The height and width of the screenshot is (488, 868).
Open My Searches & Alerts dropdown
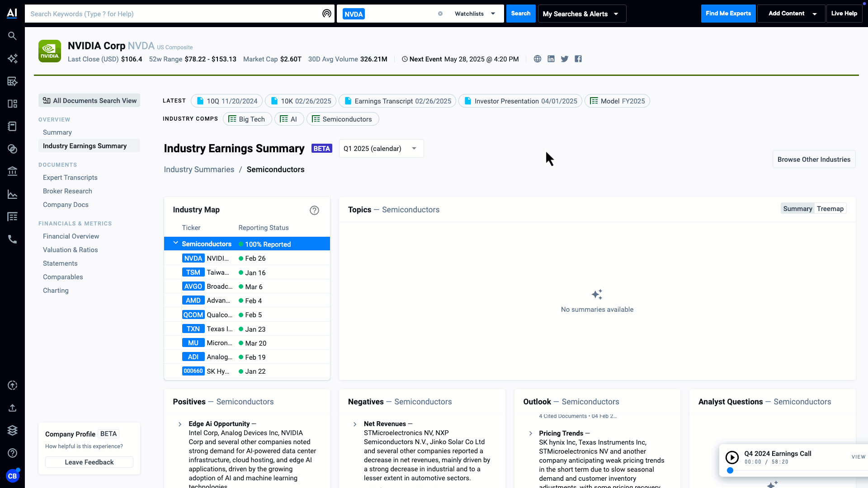point(582,14)
